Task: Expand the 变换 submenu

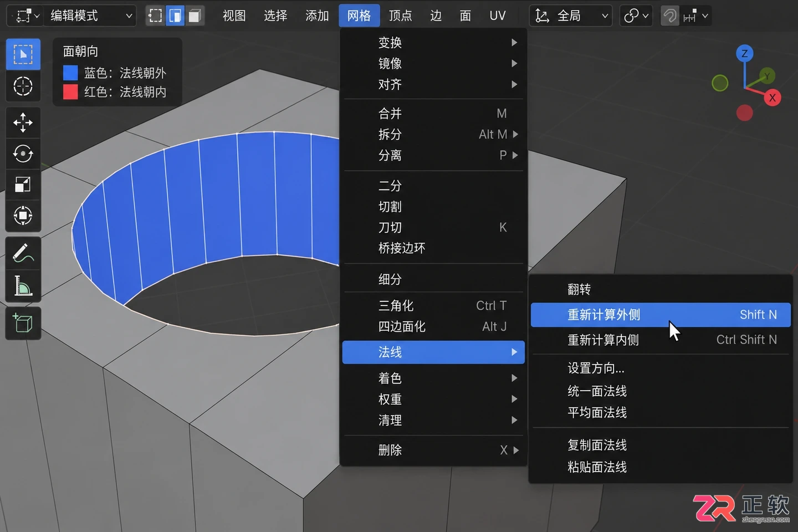Action: (x=433, y=42)
